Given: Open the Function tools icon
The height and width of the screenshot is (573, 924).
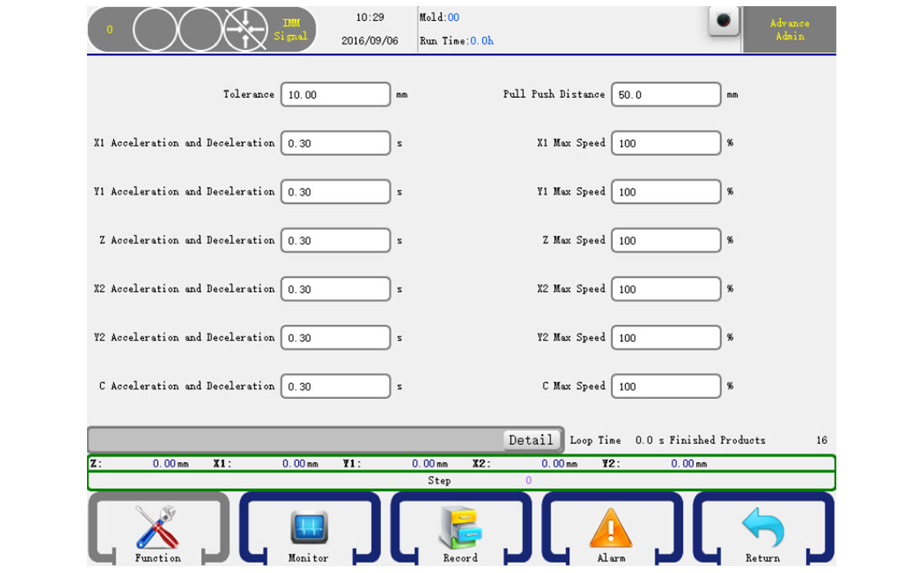Looking at the screenshot, I should click(x=157, y=528).
